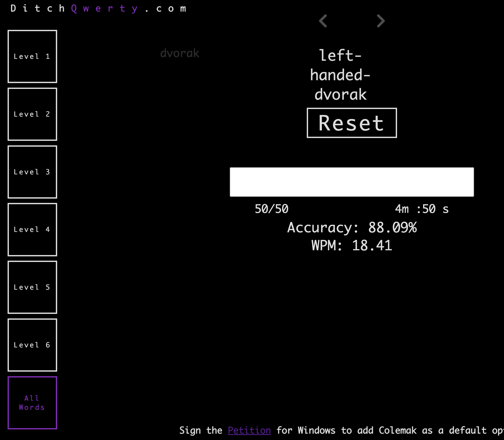Go to Level 5
The image size is (504, 440).
point(32,287)
